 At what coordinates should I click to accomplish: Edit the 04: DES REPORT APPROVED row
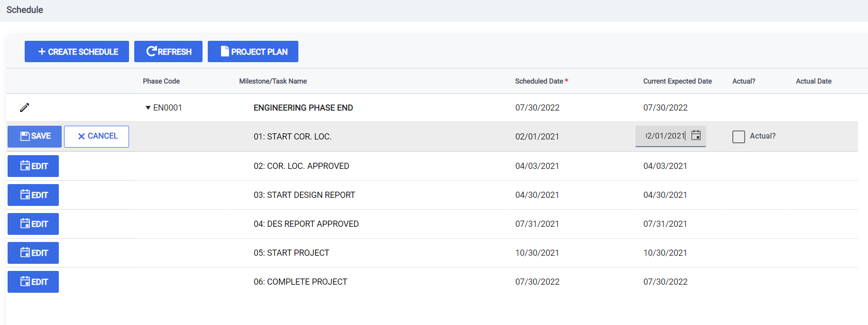(33, 224)
